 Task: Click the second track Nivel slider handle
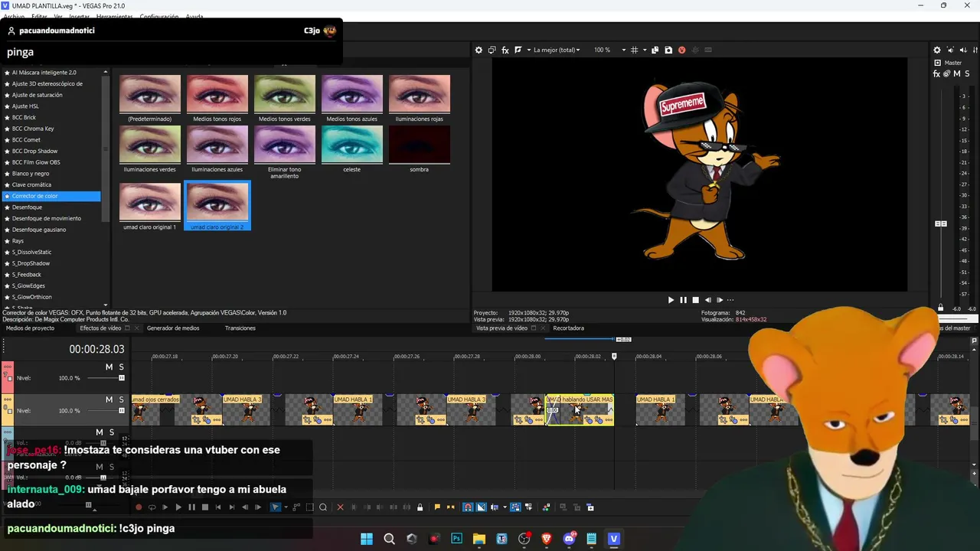point(121,410)
